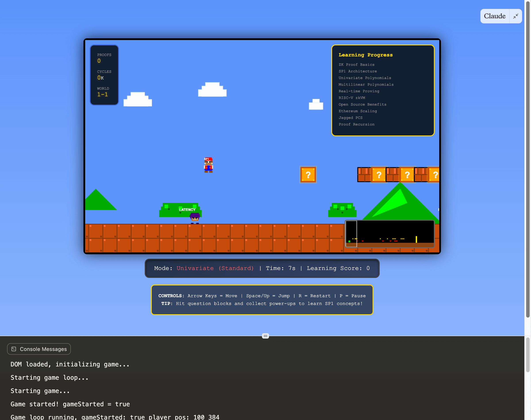The image size is (531, 420).
Task: Click the 'DOM loaded, initializing game...' console line
Action: click(70, 364)
